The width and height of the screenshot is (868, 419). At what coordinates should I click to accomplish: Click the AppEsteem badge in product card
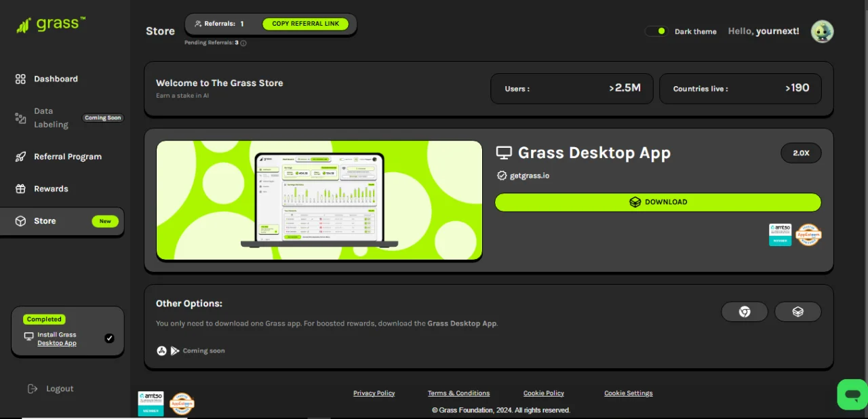808,235
